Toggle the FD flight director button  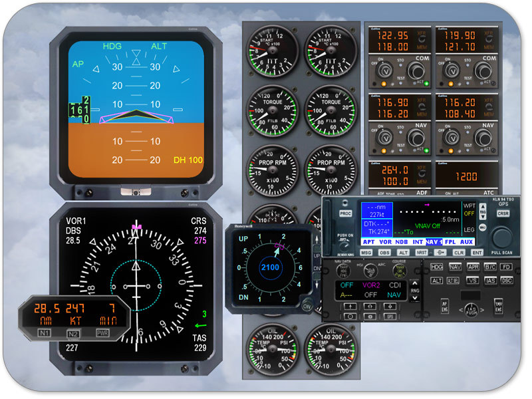coord(507,267)
